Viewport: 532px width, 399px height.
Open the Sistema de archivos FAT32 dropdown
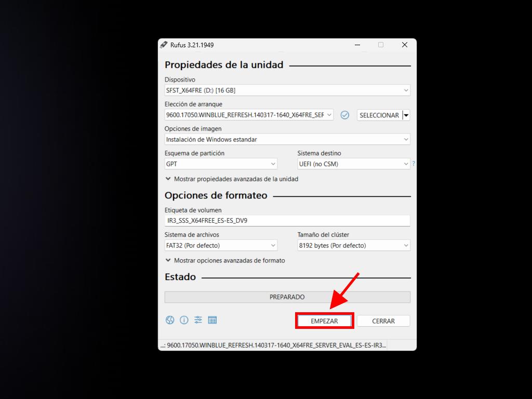pyautogui.click(x=221, y=245)
